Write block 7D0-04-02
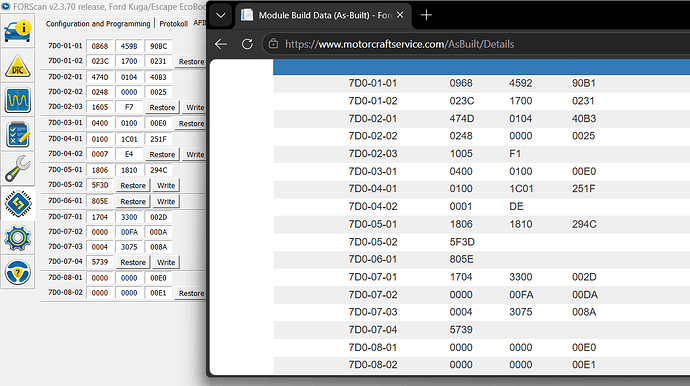690x386 pixels. coord(195,154)
